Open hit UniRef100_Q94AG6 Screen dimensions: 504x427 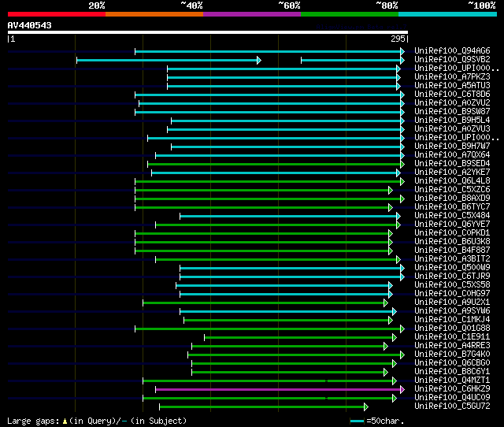(452, 50)
